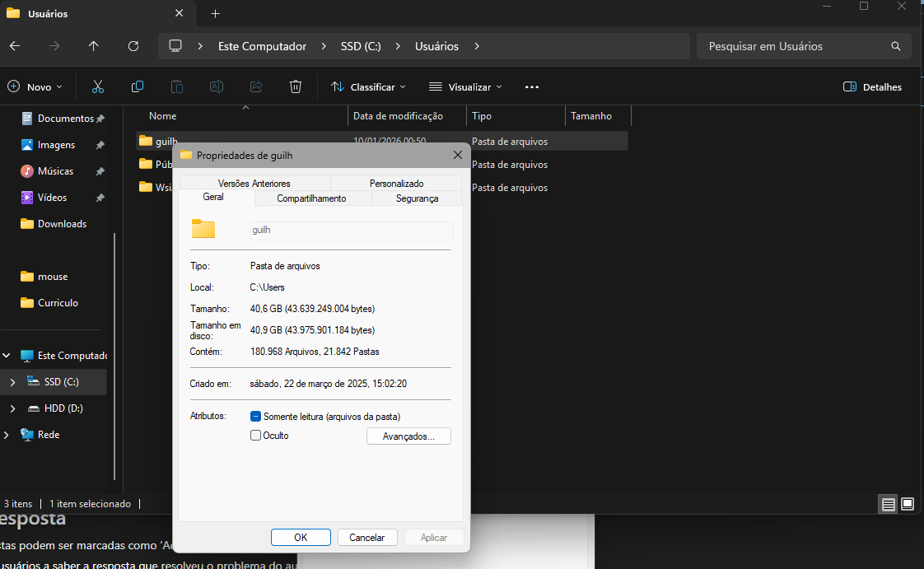Screen dimensions: 924x569
Task: Click the Rename icon in toolbar
Action: pyautogui.click(x=217, y=86)
